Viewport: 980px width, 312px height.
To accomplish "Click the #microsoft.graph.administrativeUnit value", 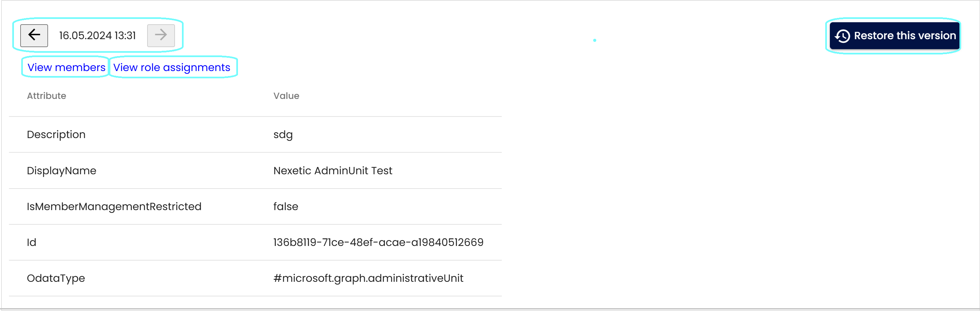I will [x=368, y=278].
